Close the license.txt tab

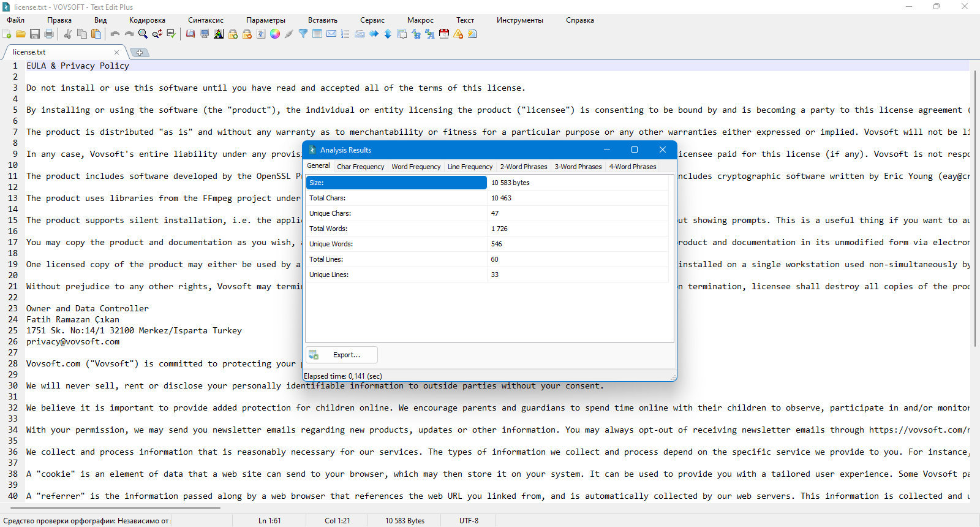(x=116, y=52)
